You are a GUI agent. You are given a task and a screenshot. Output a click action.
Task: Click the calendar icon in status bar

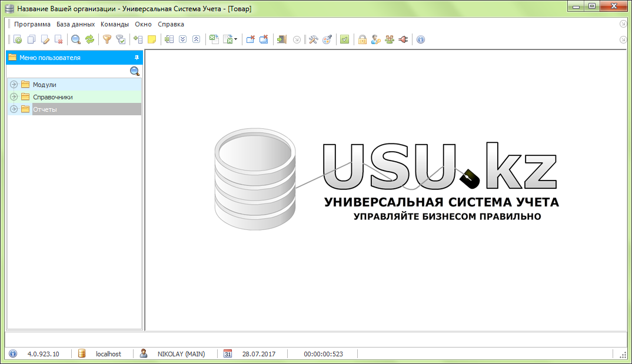228,353
